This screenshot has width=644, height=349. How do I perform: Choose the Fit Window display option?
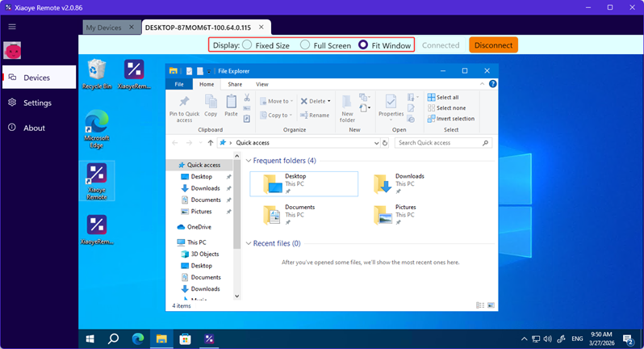coord(363,45)
